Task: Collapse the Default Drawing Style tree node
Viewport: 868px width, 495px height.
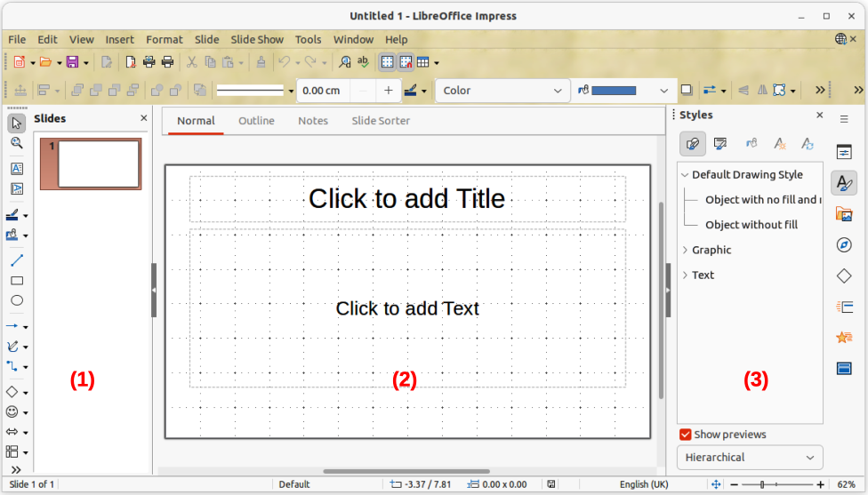Action: click(x=685, y=175)
